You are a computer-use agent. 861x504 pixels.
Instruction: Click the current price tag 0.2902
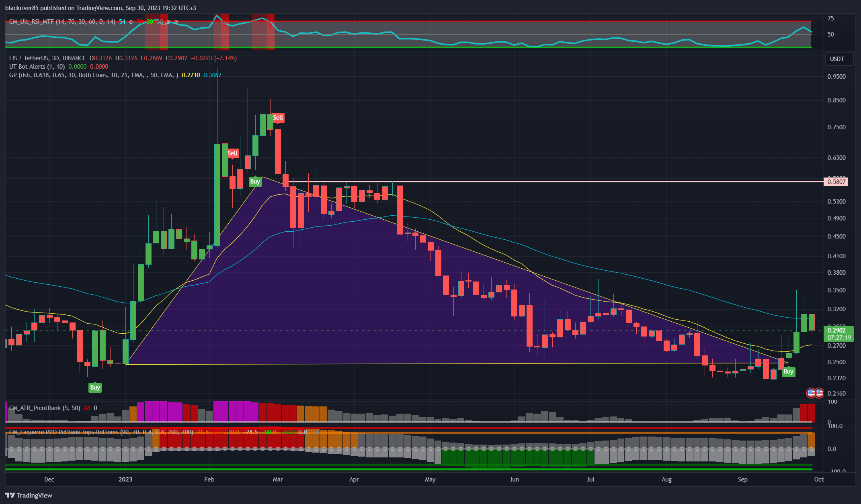coord(837,331)
